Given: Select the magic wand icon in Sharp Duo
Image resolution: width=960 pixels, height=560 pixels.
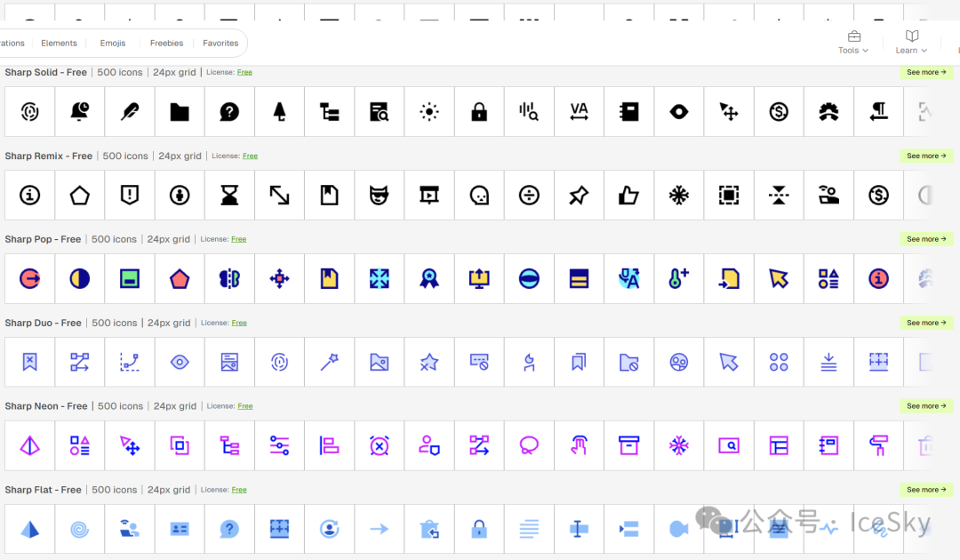Looking at the screenshot, I should (x=330, y=362).
